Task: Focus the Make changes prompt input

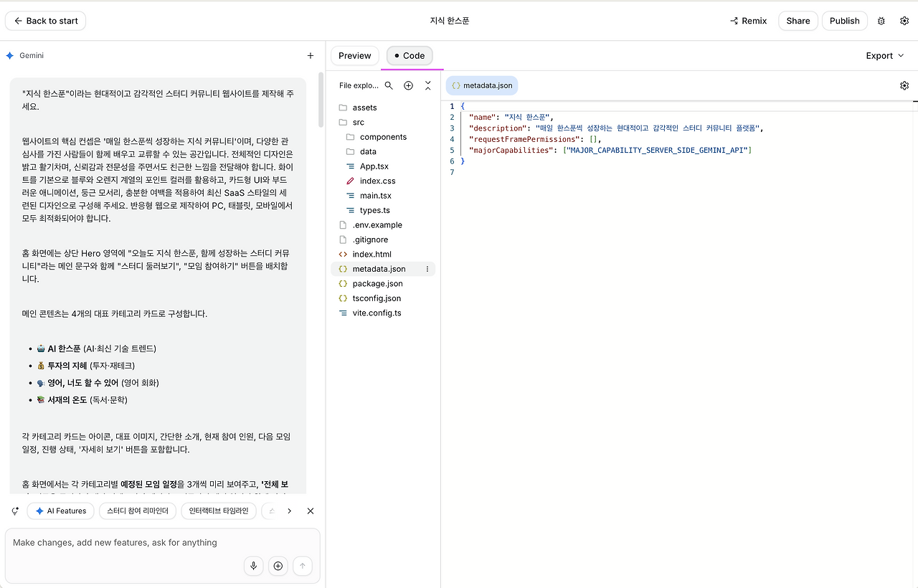Action: (x=162, y=543)
